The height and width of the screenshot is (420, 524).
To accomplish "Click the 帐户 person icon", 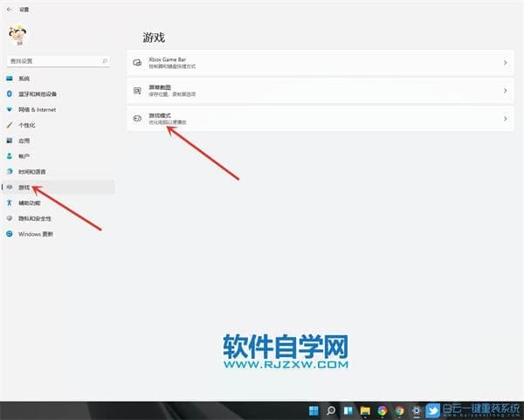I will pos(10,155).
